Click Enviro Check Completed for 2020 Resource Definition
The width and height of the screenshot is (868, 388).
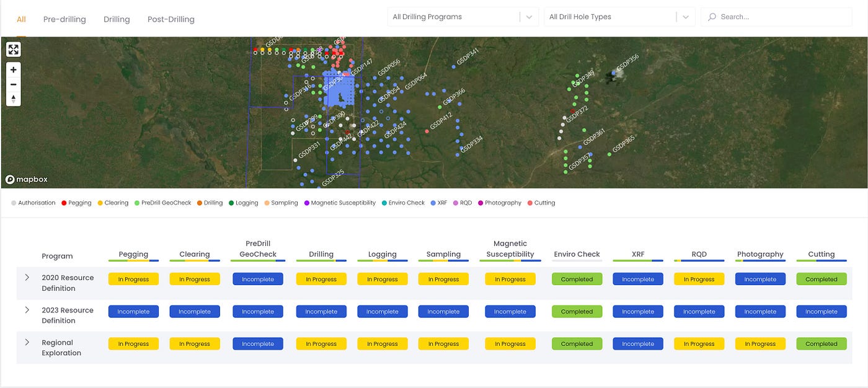577,280
